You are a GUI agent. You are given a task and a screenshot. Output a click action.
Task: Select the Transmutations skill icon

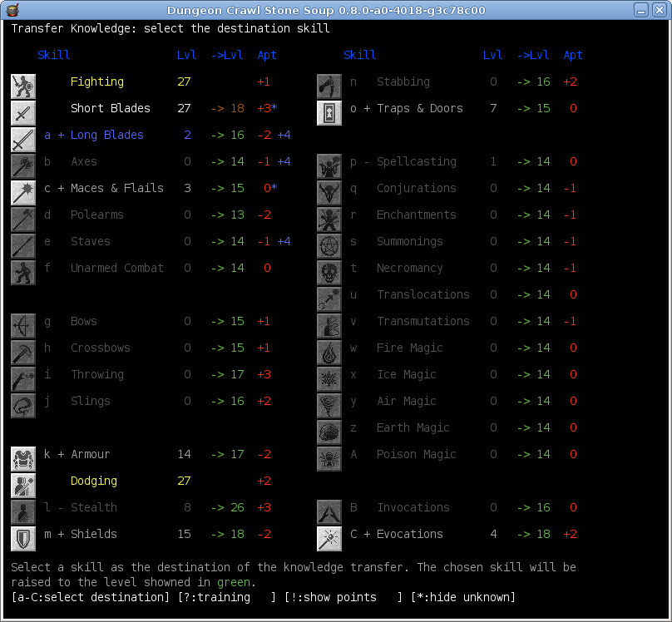[x=329, y=326]
